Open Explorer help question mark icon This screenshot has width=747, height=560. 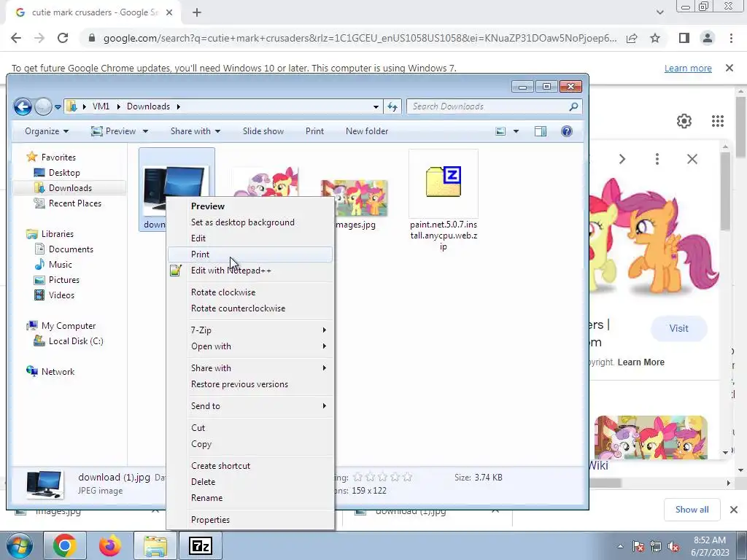pyautogui.click(x=566, y=131)
